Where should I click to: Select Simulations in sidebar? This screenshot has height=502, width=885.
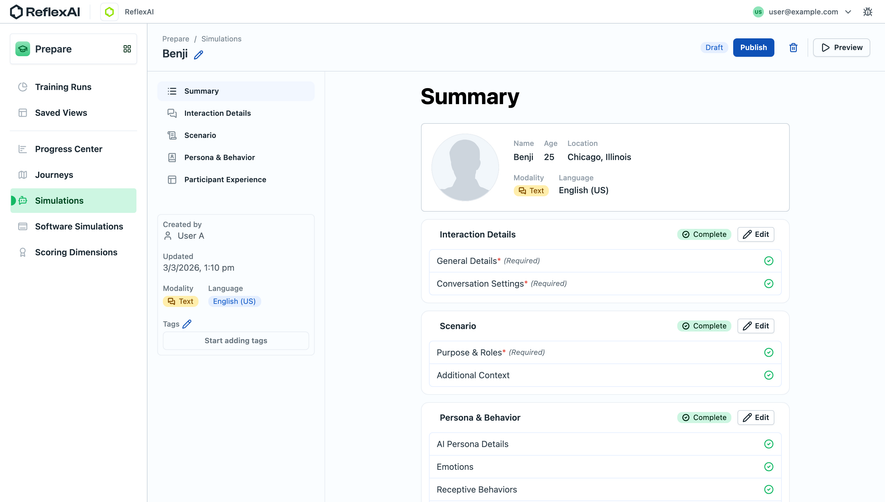[x=73, y=200]
